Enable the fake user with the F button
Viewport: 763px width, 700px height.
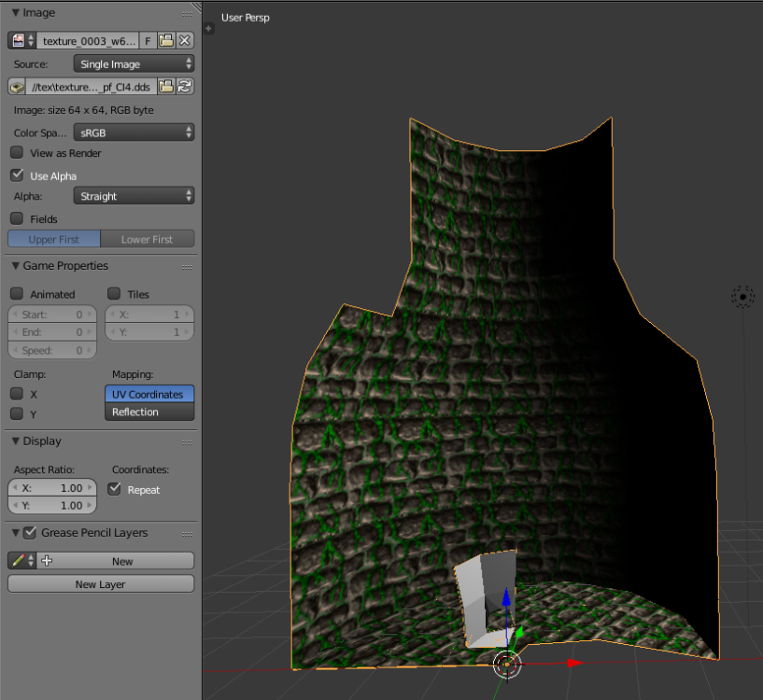pyautogui.click(x=147, y=40)
